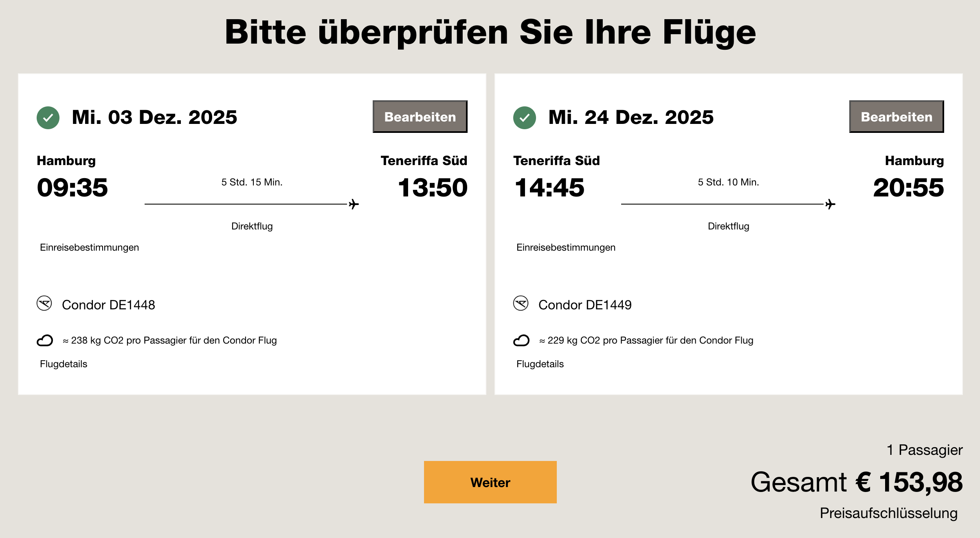
Task: Click the cloud icon for 229 kg CO2
Action: tap(521, 340)
